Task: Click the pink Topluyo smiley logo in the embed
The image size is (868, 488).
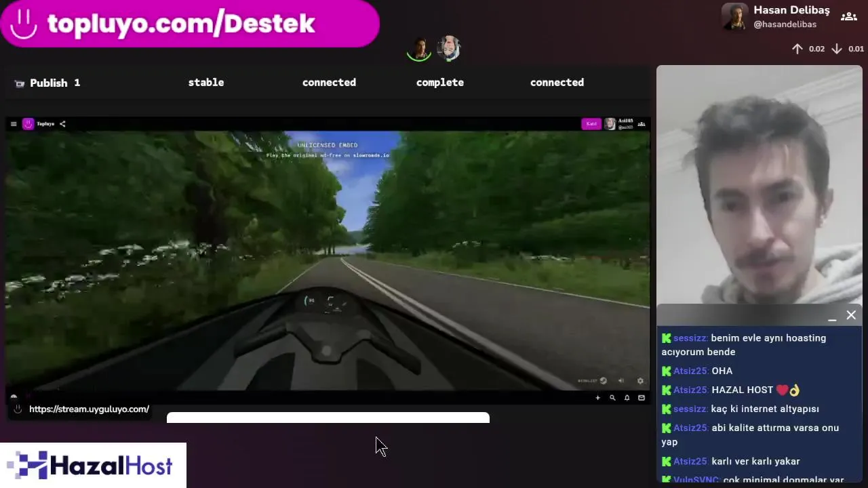Action: tap(28, 124)
